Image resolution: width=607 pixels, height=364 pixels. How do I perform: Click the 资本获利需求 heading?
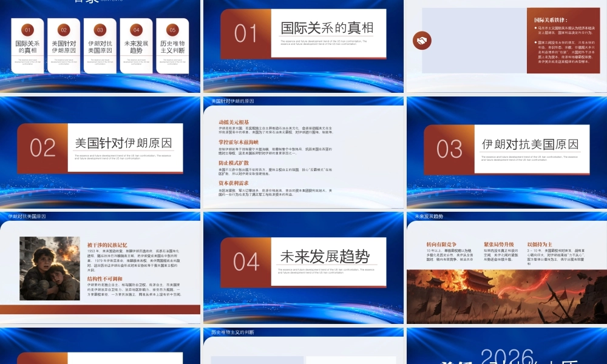234,183
